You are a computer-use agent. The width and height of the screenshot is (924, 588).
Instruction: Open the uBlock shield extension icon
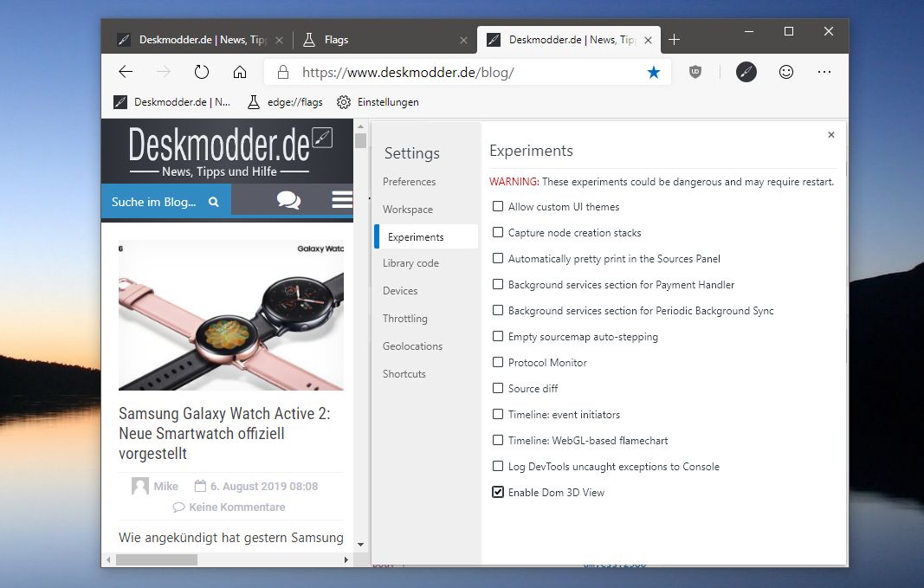tap(695, 72)
